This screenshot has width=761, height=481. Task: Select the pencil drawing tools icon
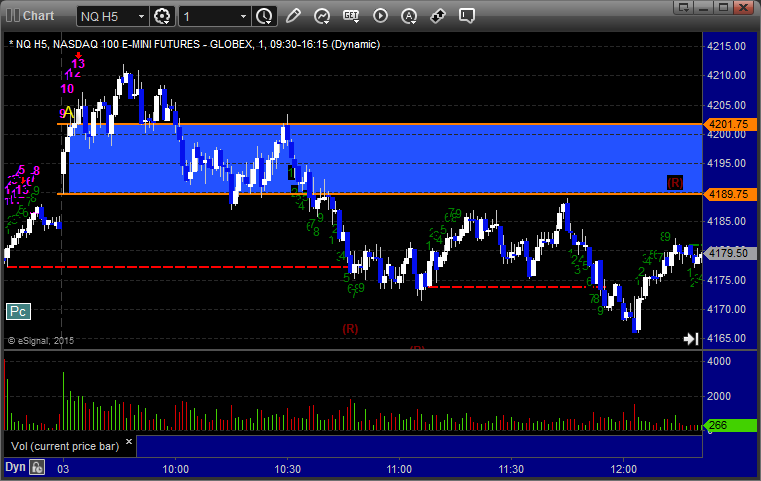[293, 16]
